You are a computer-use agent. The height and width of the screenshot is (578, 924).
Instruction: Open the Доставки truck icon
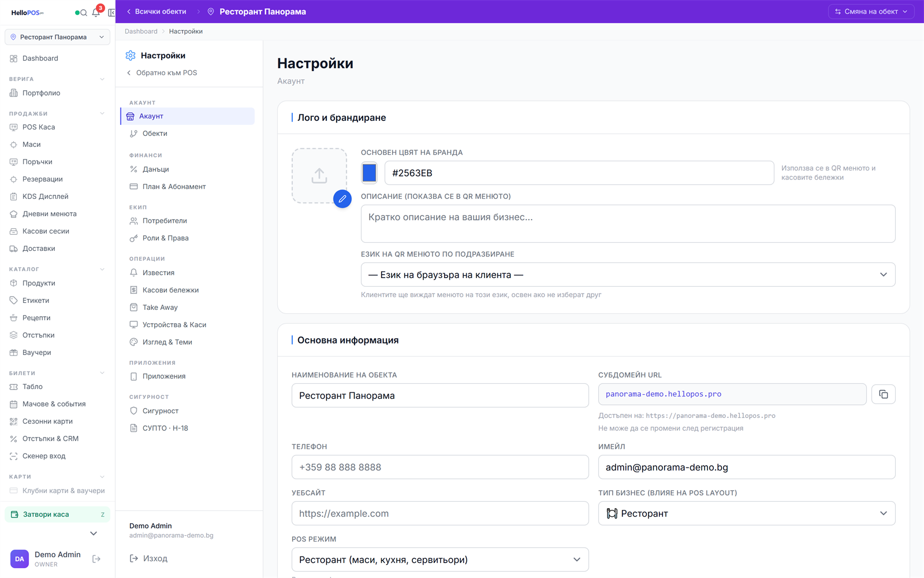[14, 249]
